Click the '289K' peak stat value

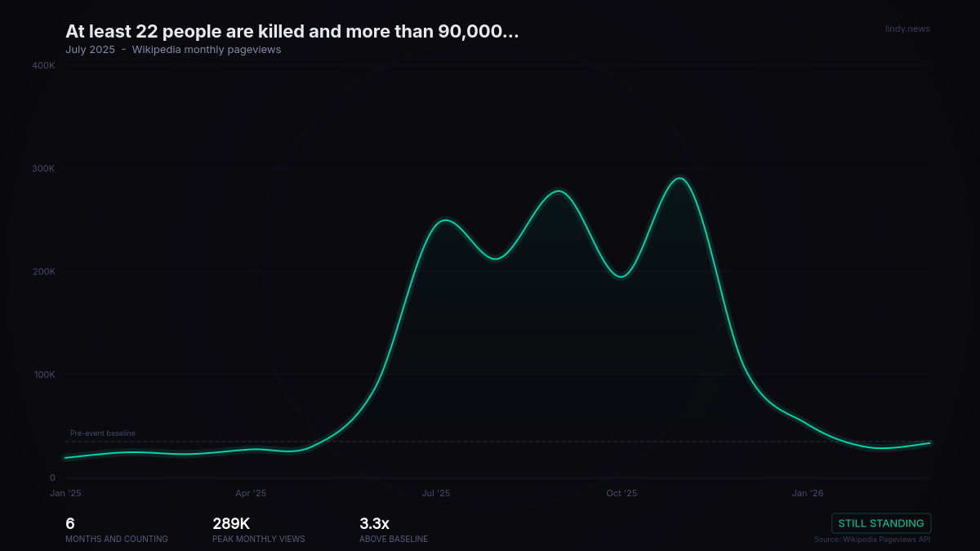coord(231,524)
